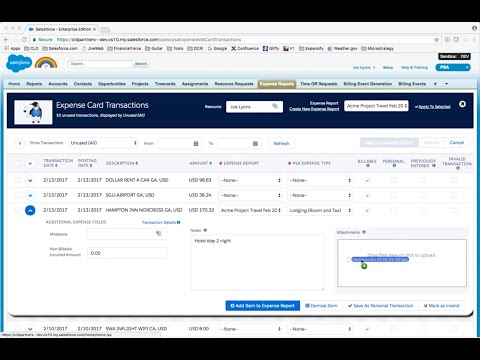Open the PSA app switcher dropdown
This screenshot has width=480, height=360.
pyautogui.click(x=453, y=67)
